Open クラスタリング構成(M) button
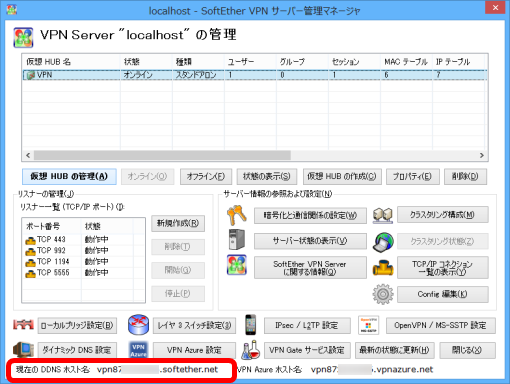Screen dimensions: 510x384 [443, 215]
